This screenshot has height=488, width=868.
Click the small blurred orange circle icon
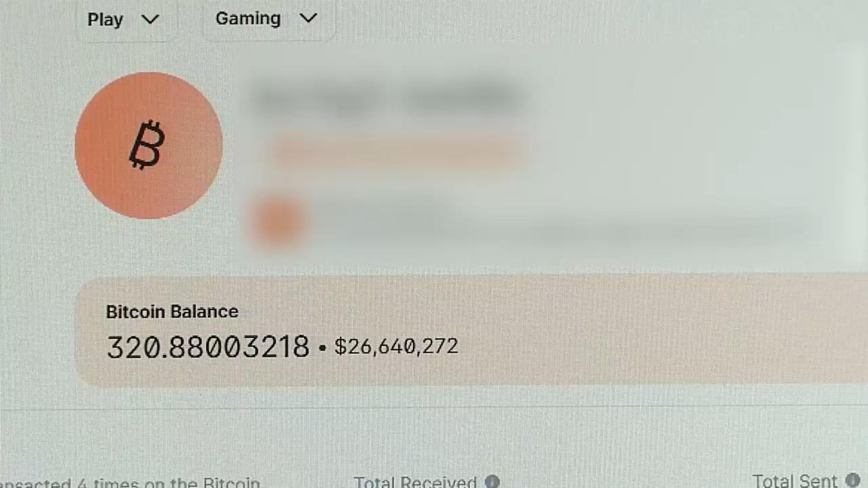click(x=278, y=222)
